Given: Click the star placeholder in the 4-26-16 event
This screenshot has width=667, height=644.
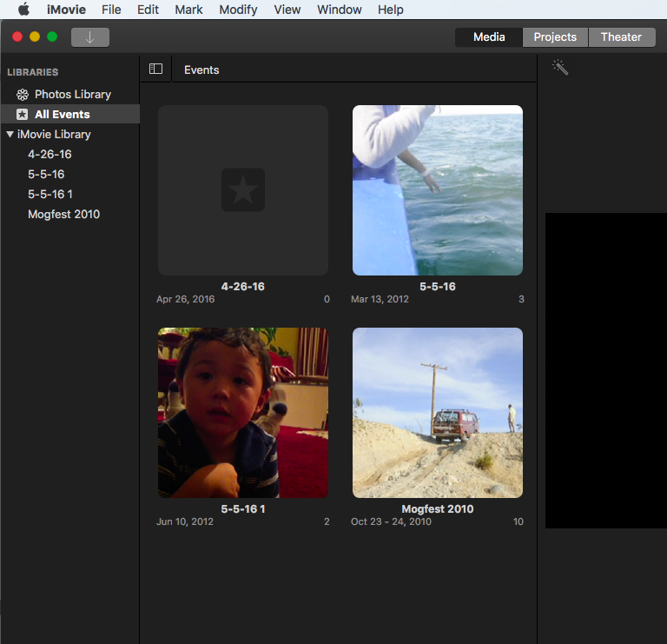Looking at the screenshot, I should (243, 189).
